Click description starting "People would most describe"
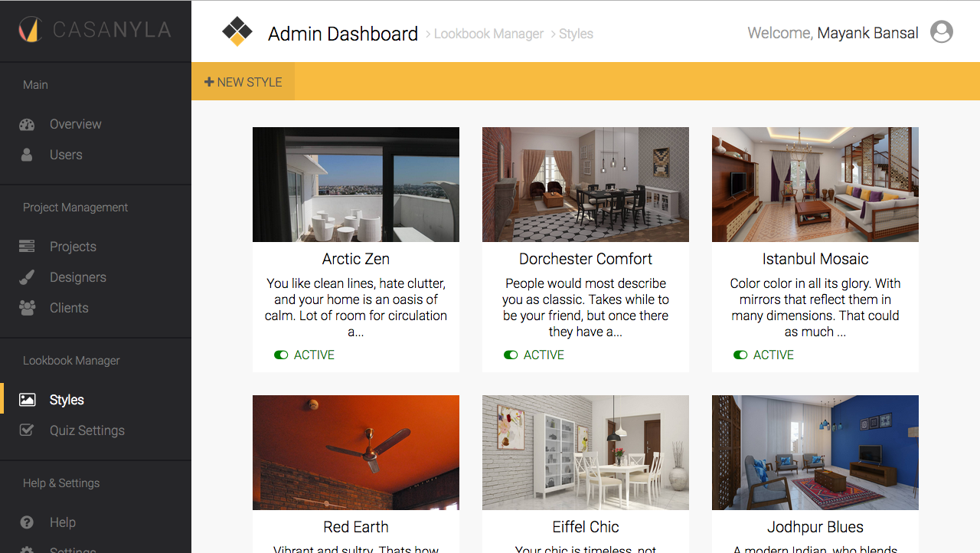Screen dimensions: 980x553 pyautogui.click(x=586, y=307)
